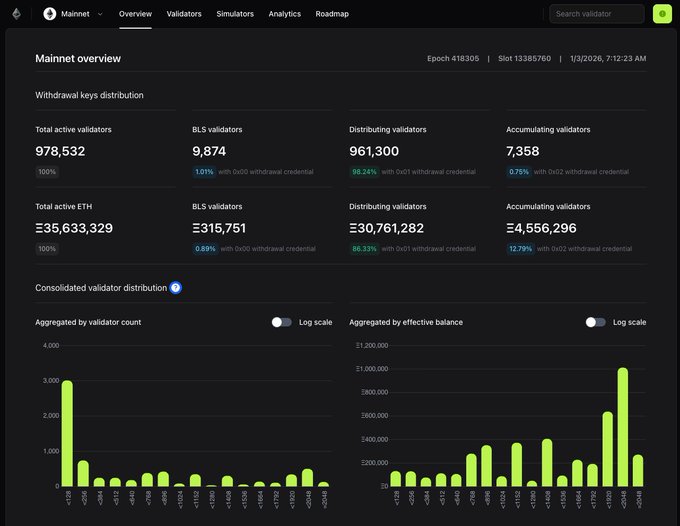Click the Mainnet network circle icon

coord(49,14)
